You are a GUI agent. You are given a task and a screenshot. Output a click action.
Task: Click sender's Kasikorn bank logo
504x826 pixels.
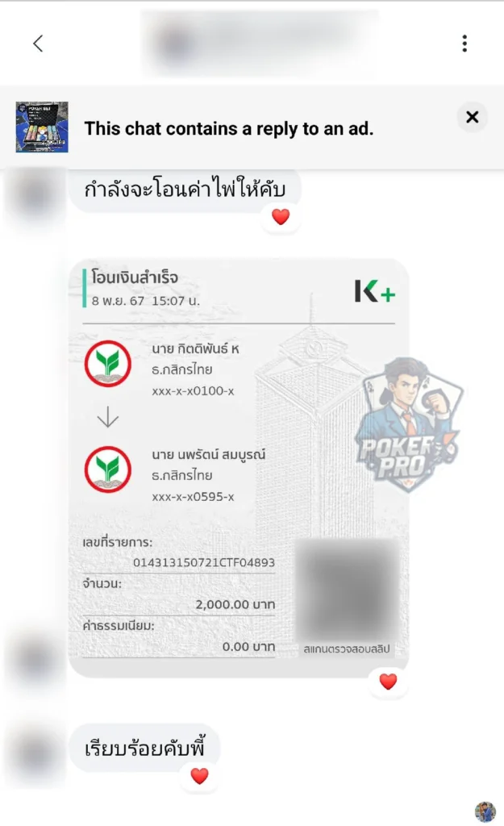[108, 364]
